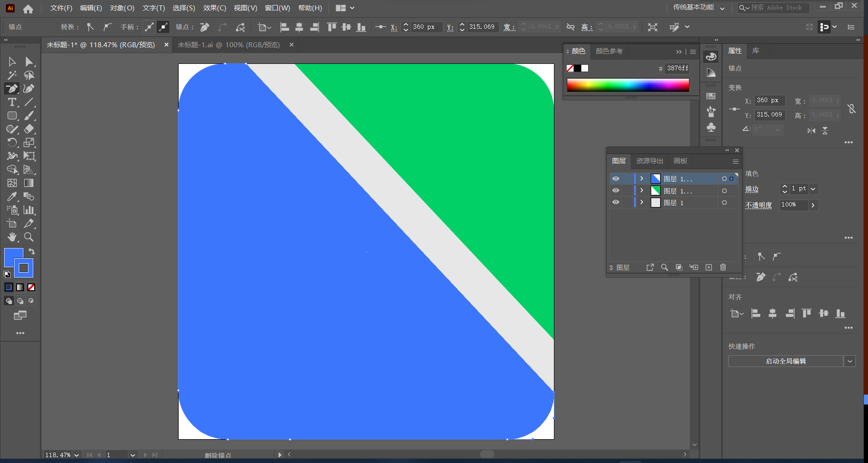The image size is (868, 463).
Task: Switch to the 画板 artboards tab
Action: click(680, 161)
